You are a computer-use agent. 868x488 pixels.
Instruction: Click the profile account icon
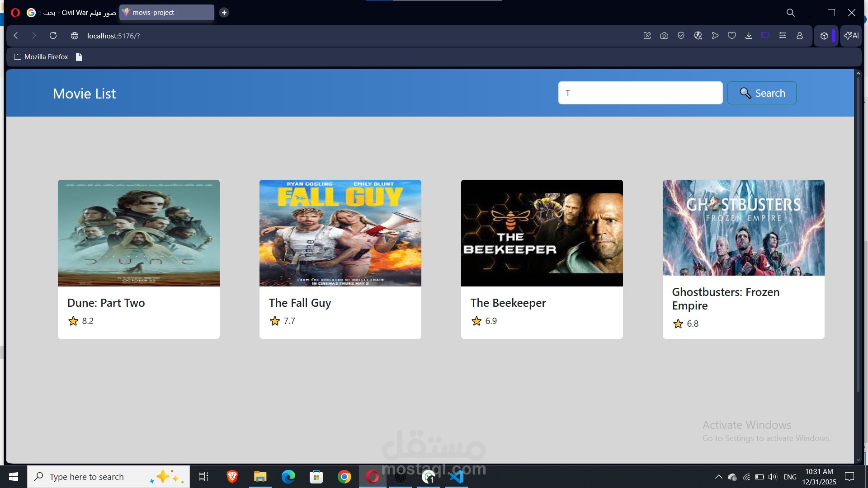point(800,36)
